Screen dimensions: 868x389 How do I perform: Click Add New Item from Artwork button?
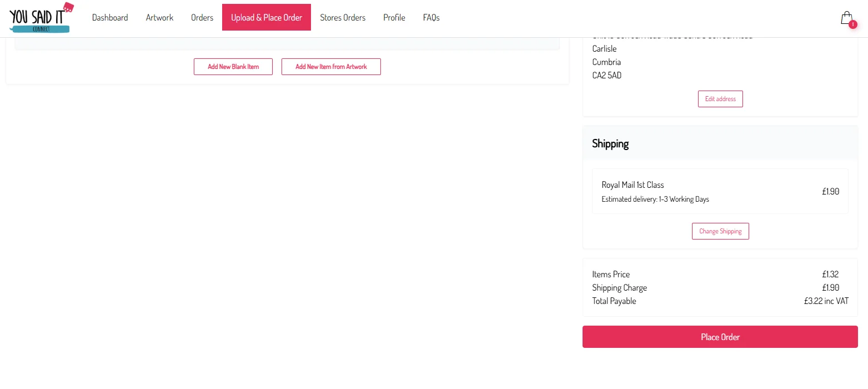tap(331, 67)
